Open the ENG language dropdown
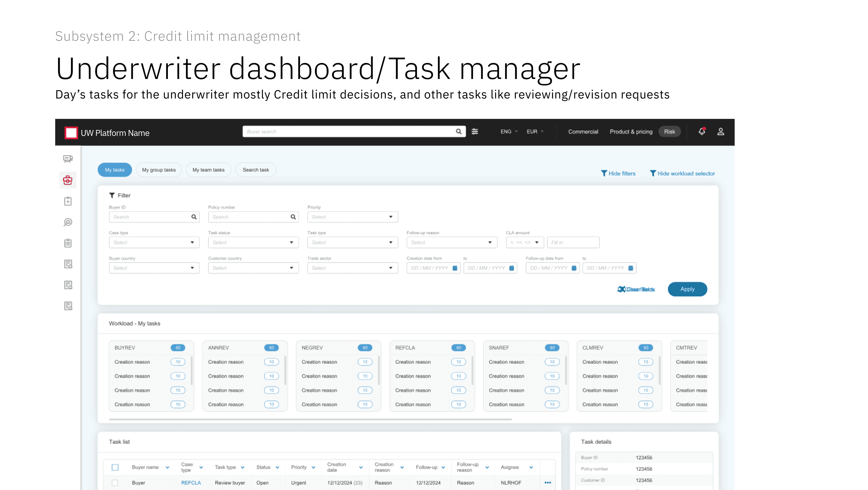 click(x=509, y=131)
